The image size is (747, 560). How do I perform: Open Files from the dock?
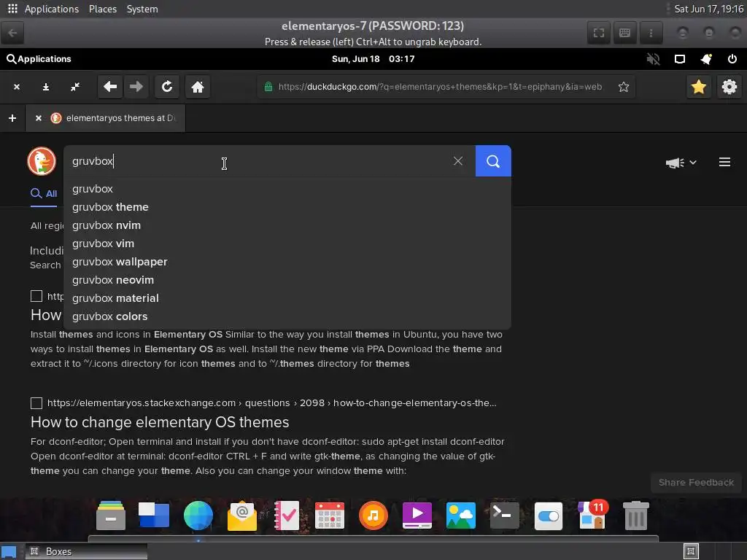tap(111, 516)
